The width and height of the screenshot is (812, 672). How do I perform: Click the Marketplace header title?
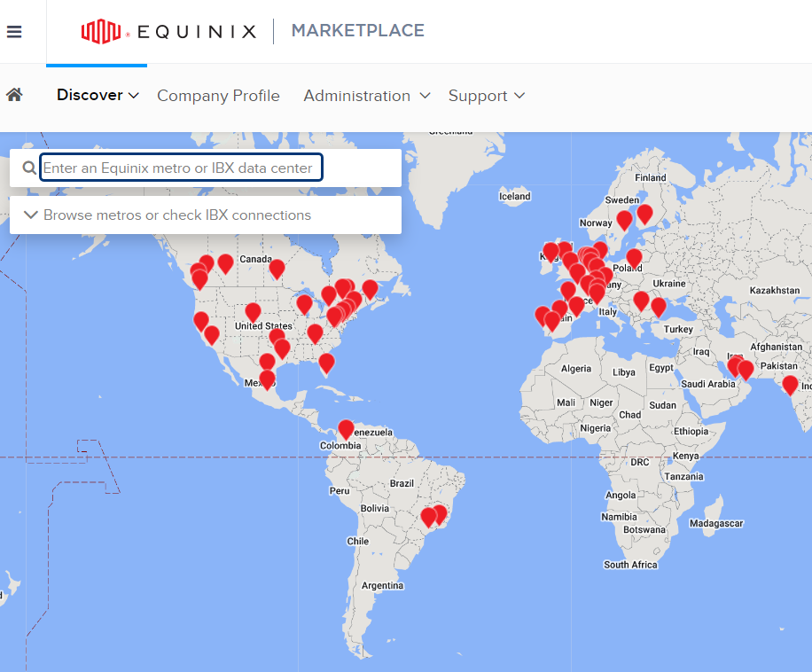(x=357, y=31)
